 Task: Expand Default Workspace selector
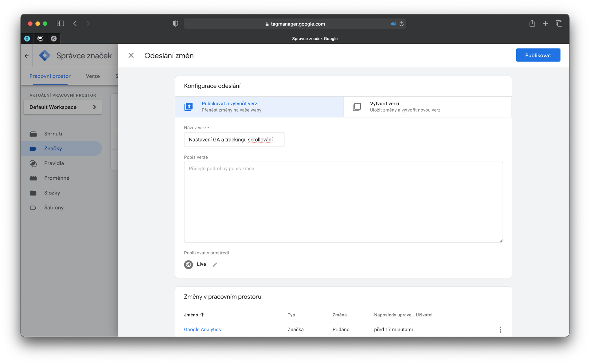pyautogui.click(x=63, y=107)
